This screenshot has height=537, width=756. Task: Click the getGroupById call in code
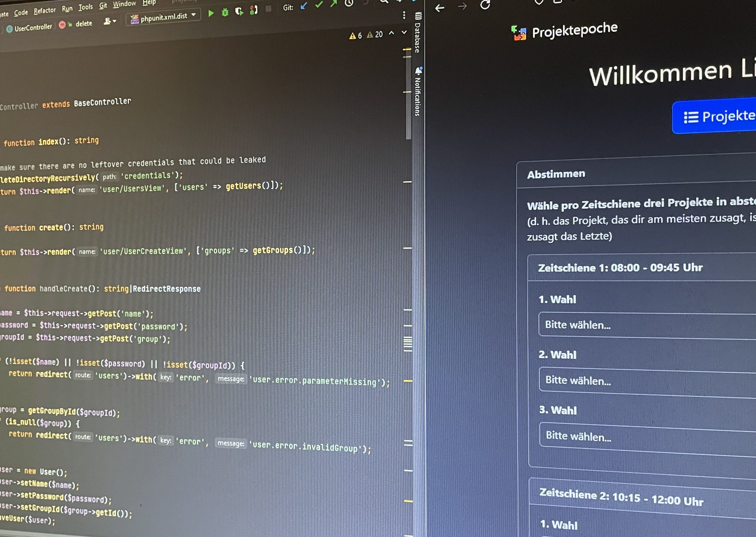[x=52, y=411]
